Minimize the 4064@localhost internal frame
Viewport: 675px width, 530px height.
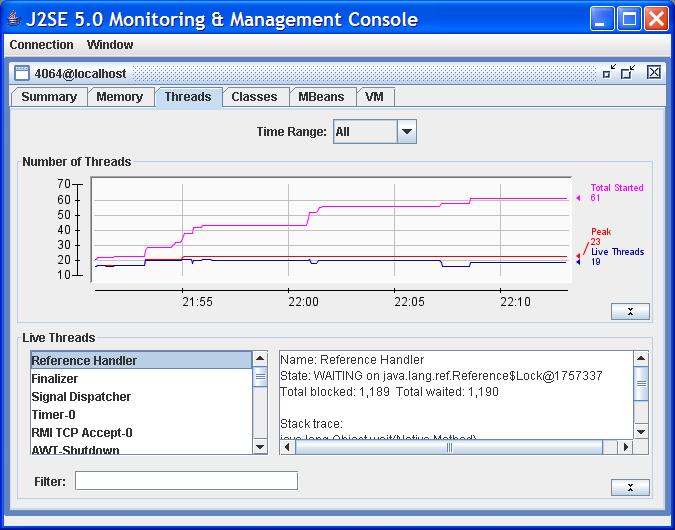coord(609,72)
